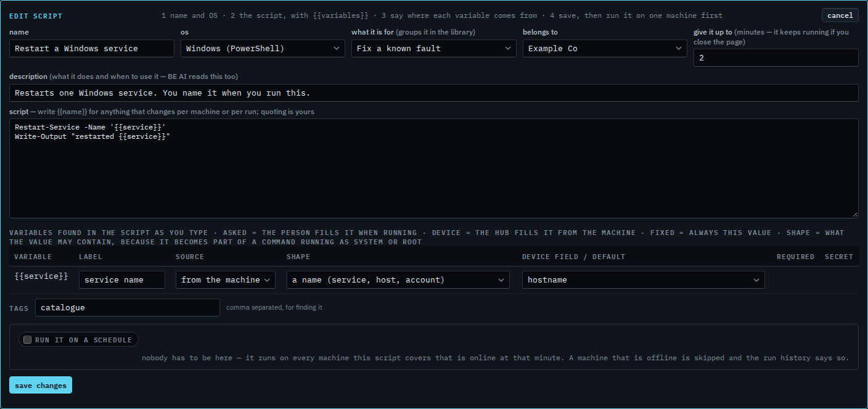Image resolution: width=868 pixels, height=409 pixels.
Task: Open the OS dropdown showing Windows (PowerShell)
Action: (x=263, y=48)
